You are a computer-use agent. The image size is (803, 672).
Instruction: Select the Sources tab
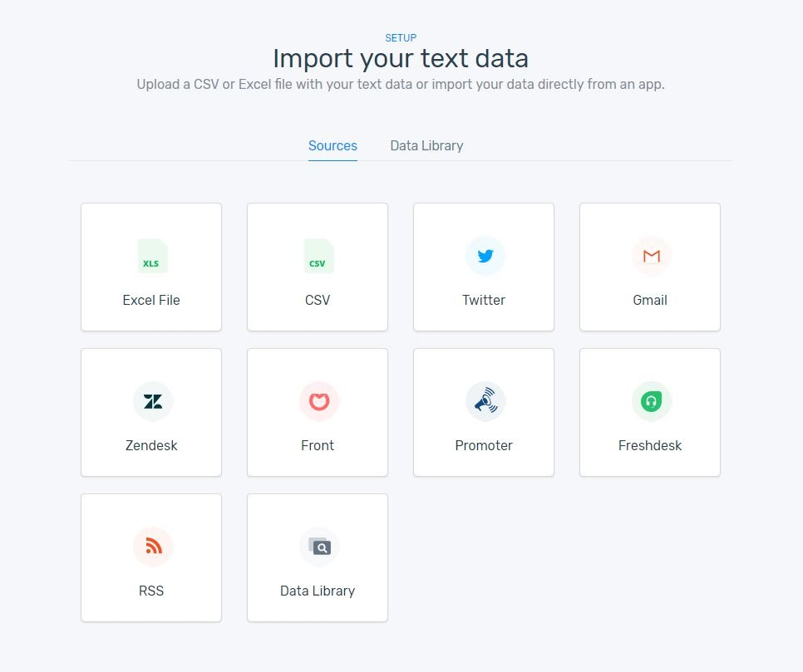(x=333, y=145)
